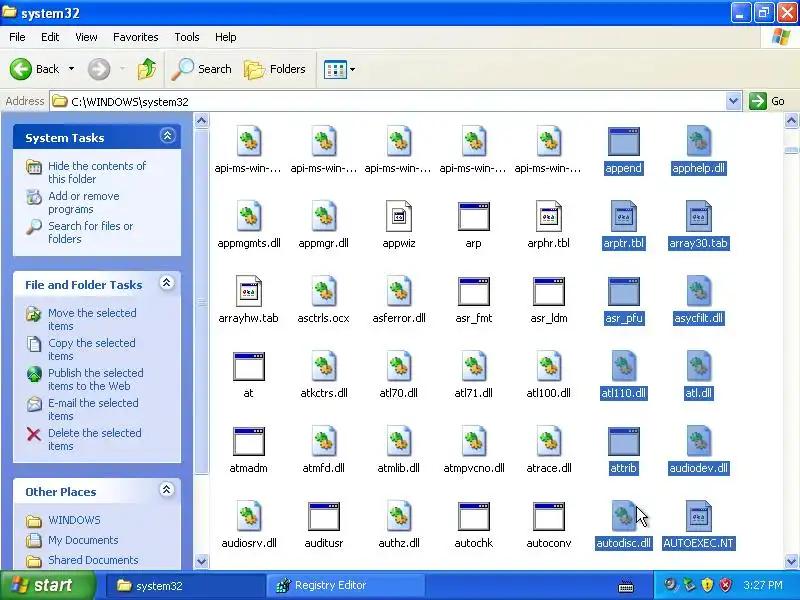Click 'Add or remove programs' link
The height and width of the screenshot is (600, 800).
(x=84, y=203)
